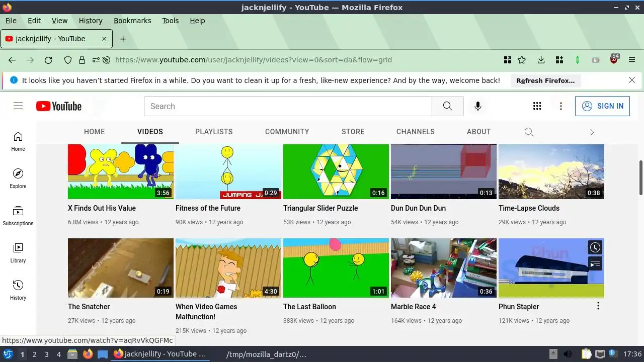644x362 pixels.
Task: Switch to the channel HOME tab
Action: [95, 132]
